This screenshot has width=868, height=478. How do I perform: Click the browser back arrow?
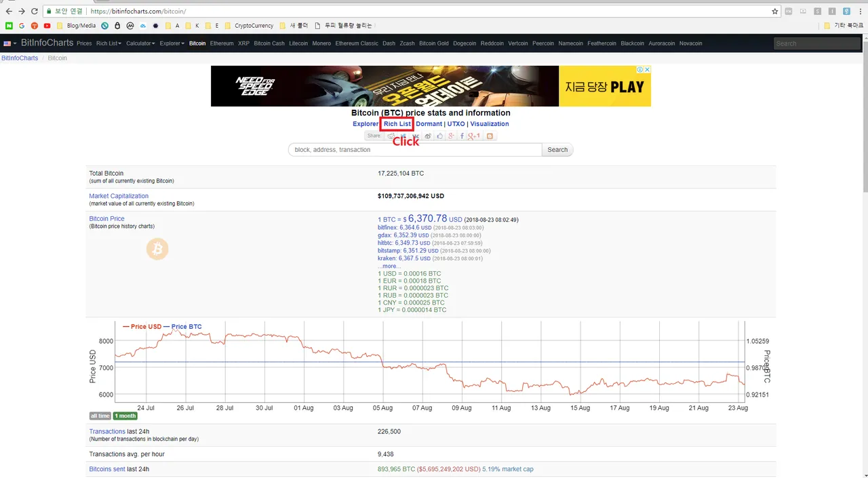(9, 12)
